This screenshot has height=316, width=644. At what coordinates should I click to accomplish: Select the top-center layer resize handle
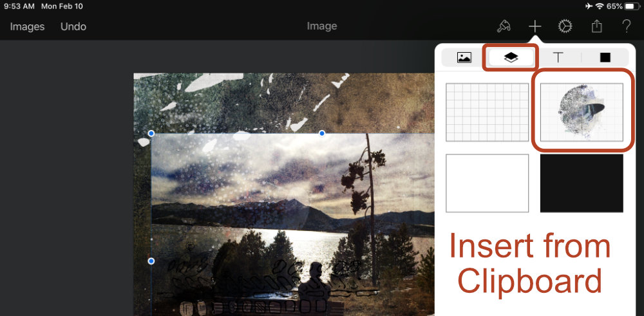(x=322, y=133)
